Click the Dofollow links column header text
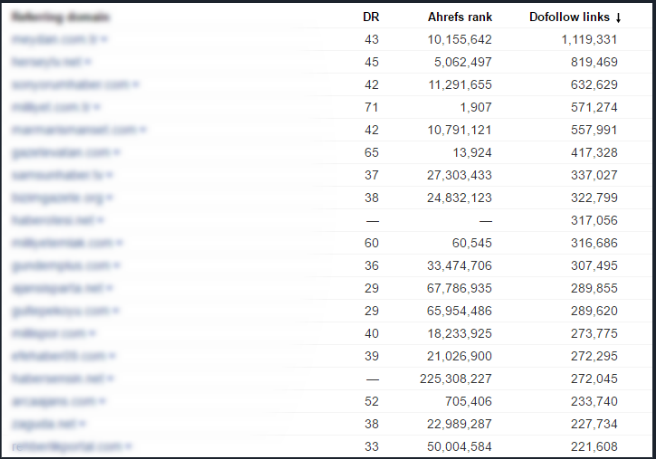This screenshot has width=656, height=459. (x=569, y=17)
